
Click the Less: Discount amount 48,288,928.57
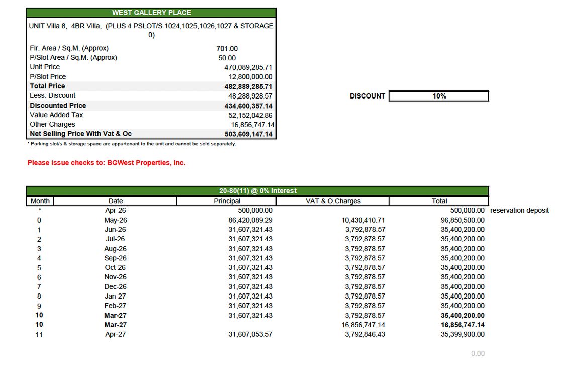click(250, 96)
